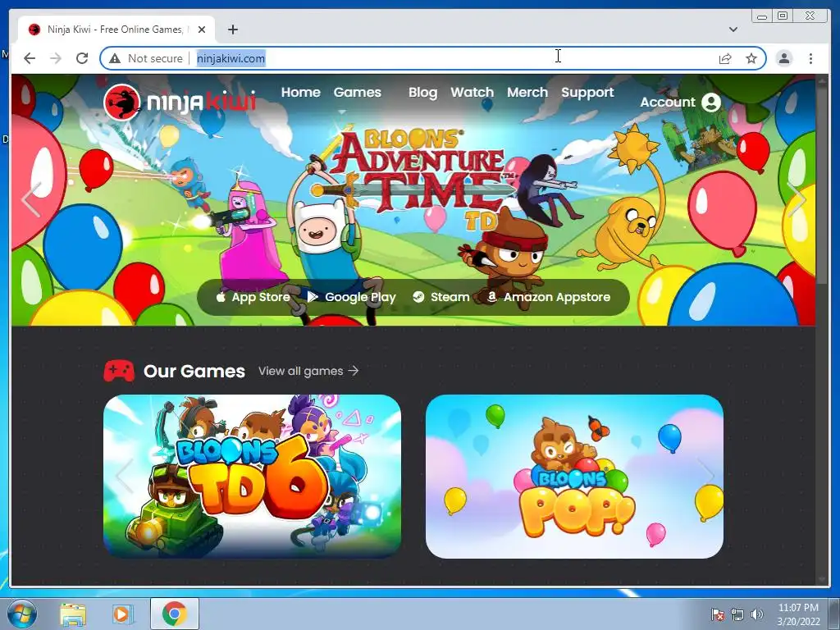
Task: Open the Games nav menu
Action: pos(358,92)
